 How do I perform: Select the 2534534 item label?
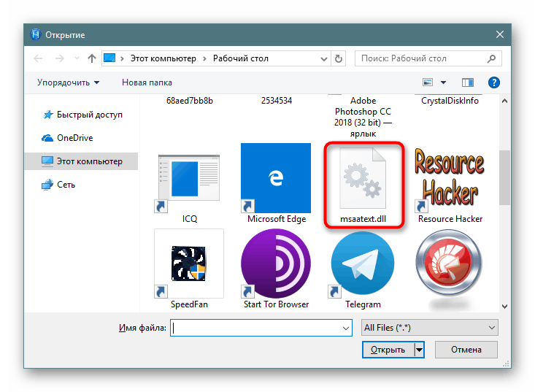277,101
